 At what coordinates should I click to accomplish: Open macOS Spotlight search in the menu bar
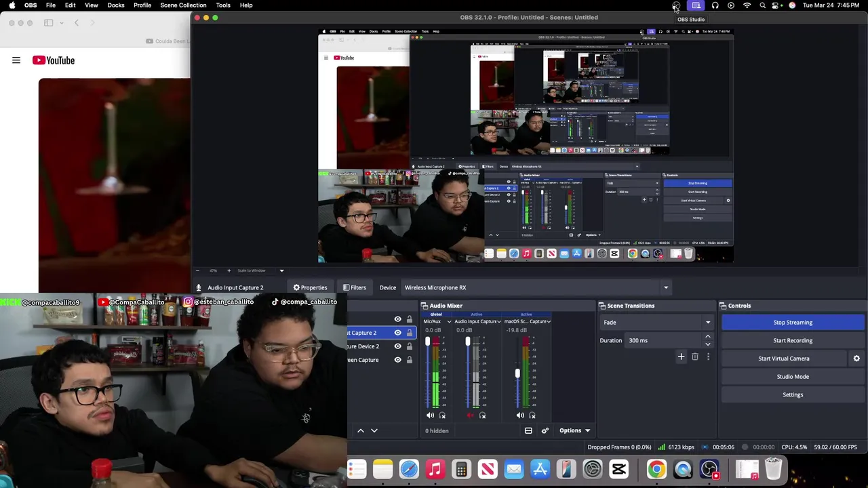point(762,5)
